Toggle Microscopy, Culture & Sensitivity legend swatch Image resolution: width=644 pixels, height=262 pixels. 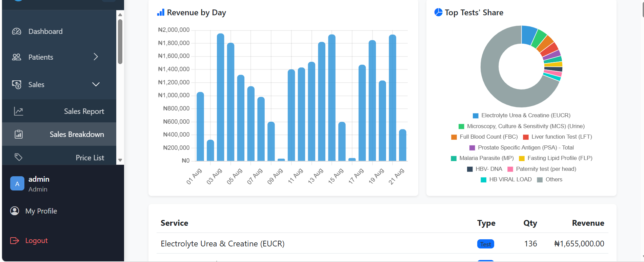(x=461, y=126)
